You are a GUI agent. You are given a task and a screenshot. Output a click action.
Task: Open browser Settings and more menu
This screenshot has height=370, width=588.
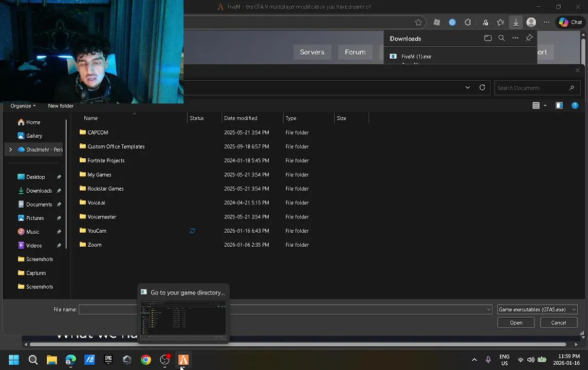(x=546, y=23)
